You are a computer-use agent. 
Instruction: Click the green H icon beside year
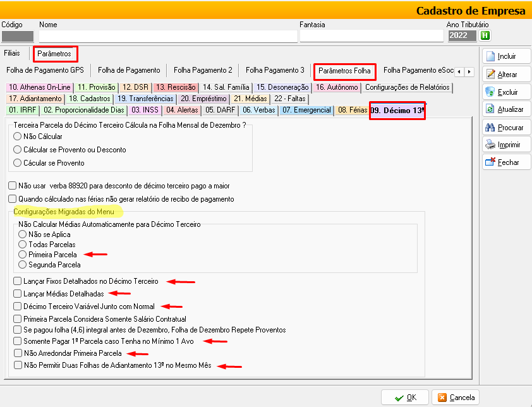point(485,35)
